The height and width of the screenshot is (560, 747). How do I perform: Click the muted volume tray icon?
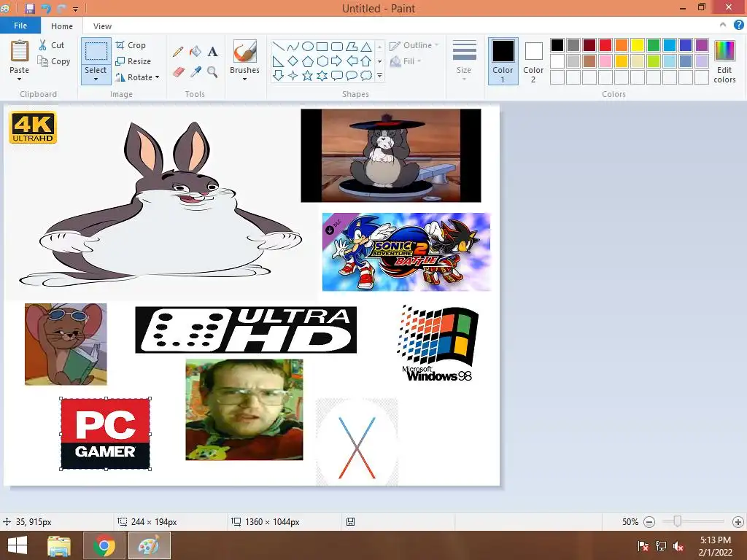coord(678,546)
